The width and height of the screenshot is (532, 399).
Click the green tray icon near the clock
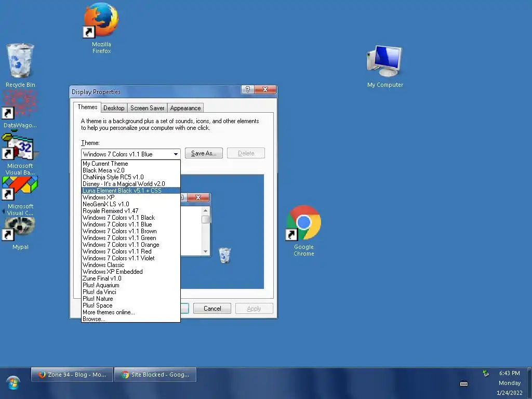point(486,373)
